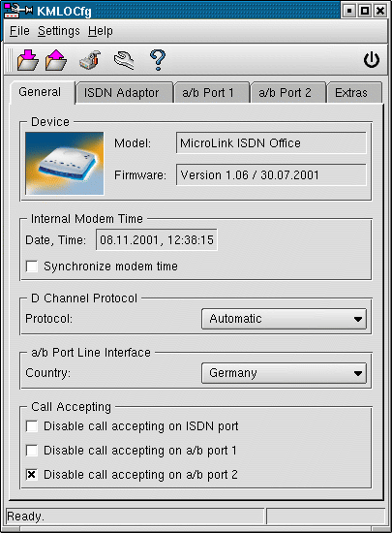Click the KMLOCfg title bar application icon

[17, 11]
